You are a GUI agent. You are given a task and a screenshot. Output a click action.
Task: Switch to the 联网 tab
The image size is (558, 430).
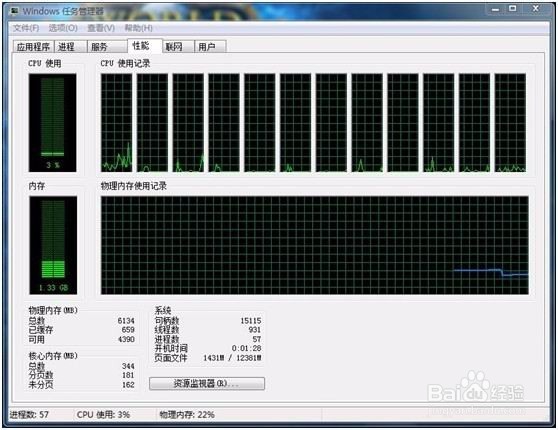(x=178, y=47)
